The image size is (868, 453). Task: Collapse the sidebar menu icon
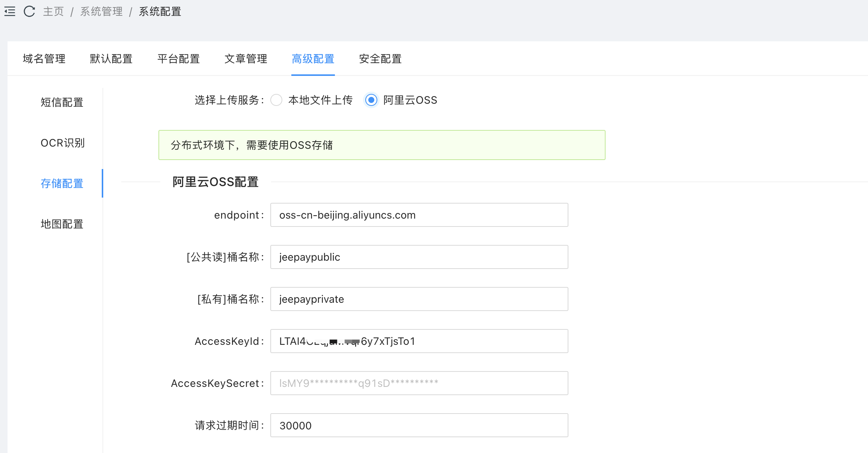tap(10, 12)
